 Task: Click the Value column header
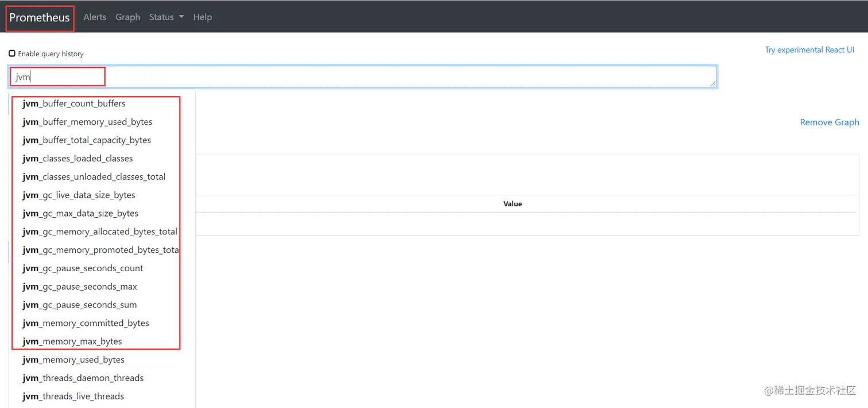(513, 204)
